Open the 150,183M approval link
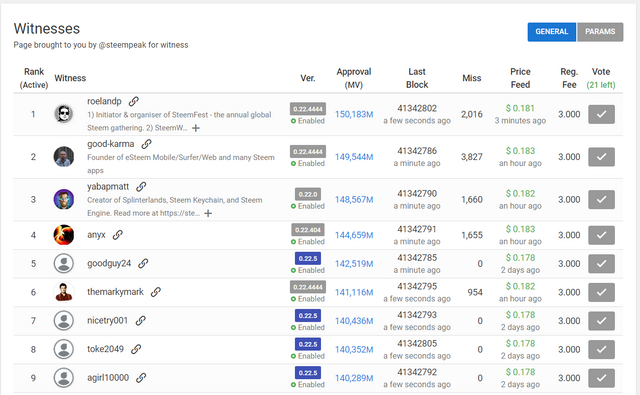 (x=354, y=114)
